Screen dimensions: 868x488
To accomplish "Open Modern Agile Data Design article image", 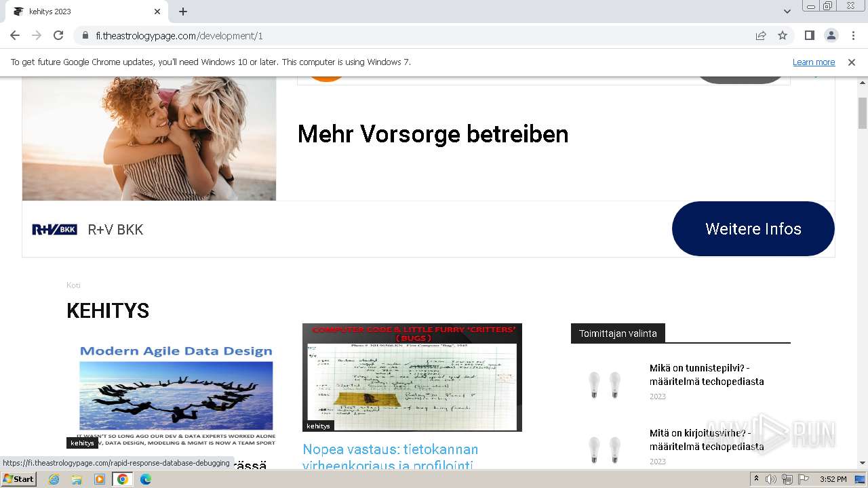I will [x=176, y=396].
